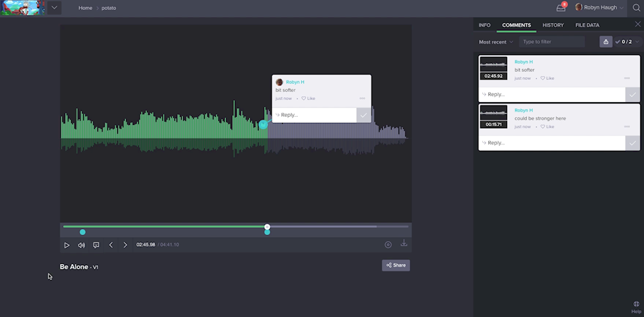Like the 'bit softer' comment in sidebar
Image resolution: width=644 pixels, height=317 pixels.
coord(547,79)
